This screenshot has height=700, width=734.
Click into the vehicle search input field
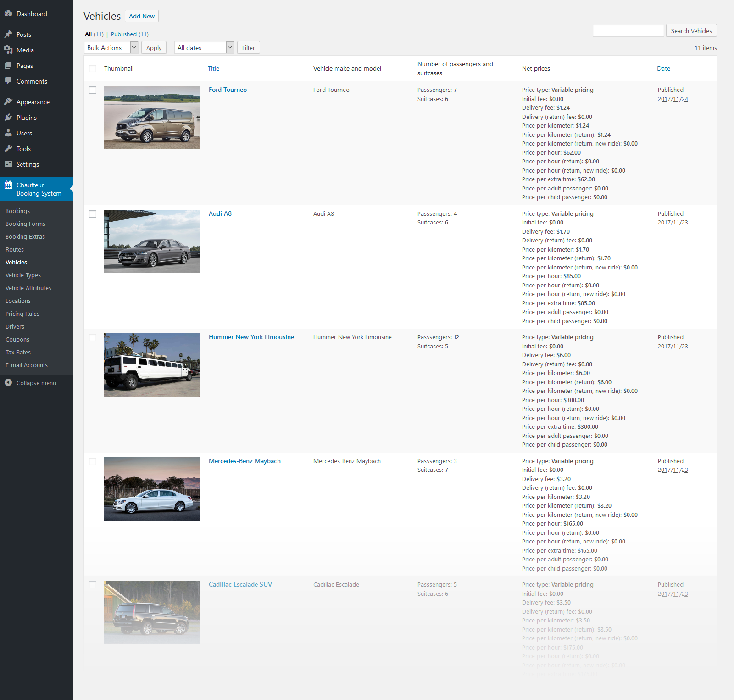(x=628, y=30)
